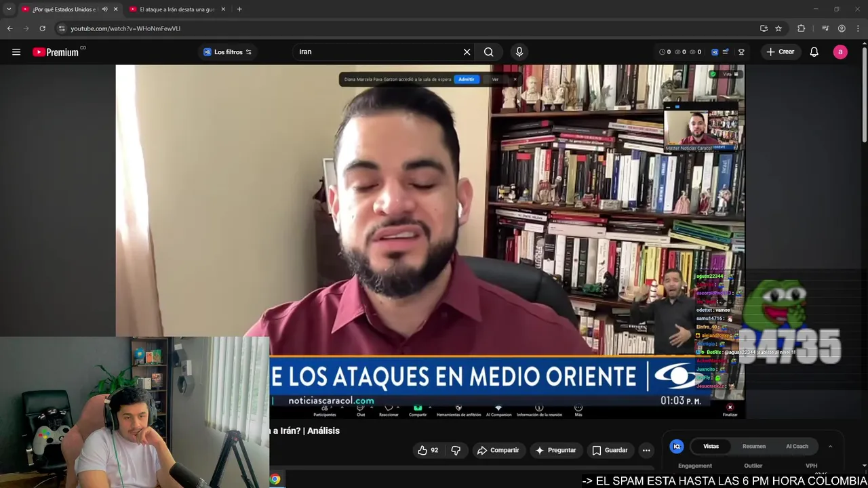Click the site info icon in address bar

tap(62, 28)
